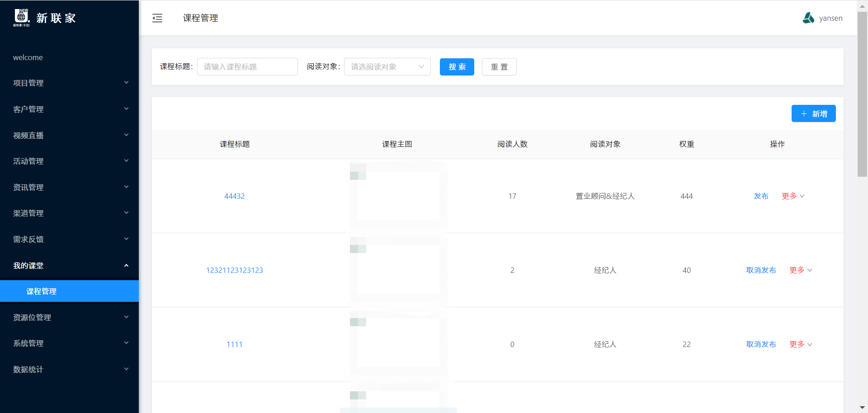Image resolution: width=868 pixels, height=413 pixels.
Task: Collapse the 我的课堂 section chevron
Action: pyautogui.click(x=127, y=266)
